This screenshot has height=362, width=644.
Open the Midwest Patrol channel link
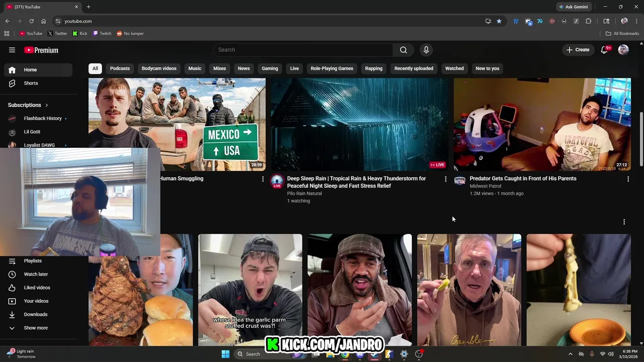[x=486, y=186]
